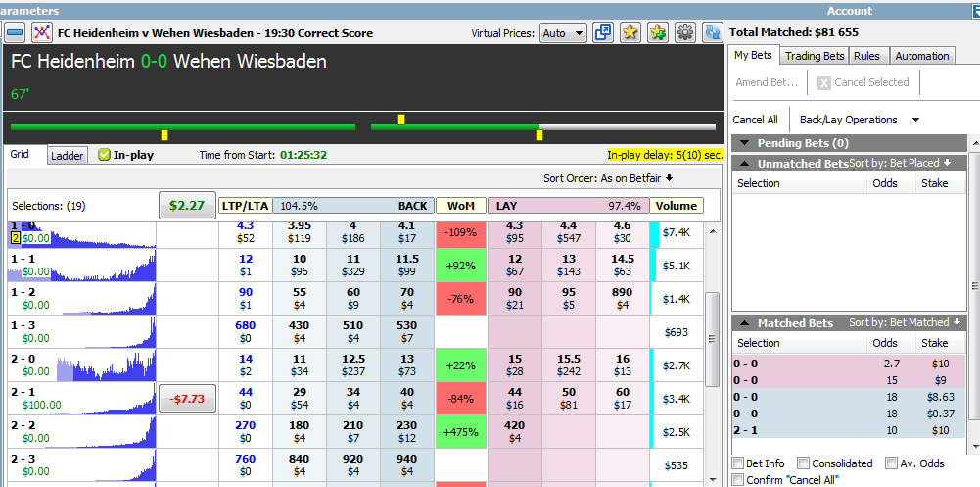Image resolution: width=980 pixels, height=487 pixels.
Task: Click lay price 4.4 in 1 - 0 row
Action: (568, 232)
